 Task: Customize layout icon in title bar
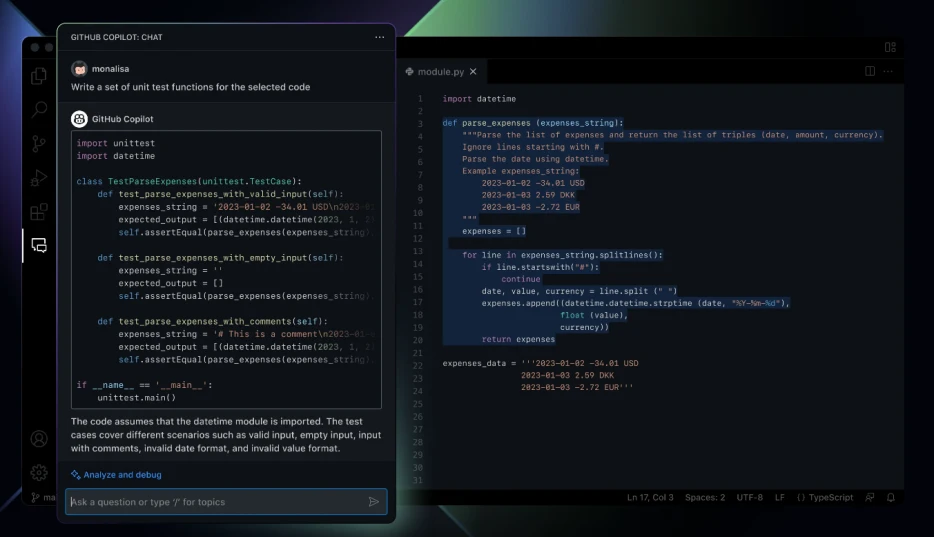coord(891,47)
